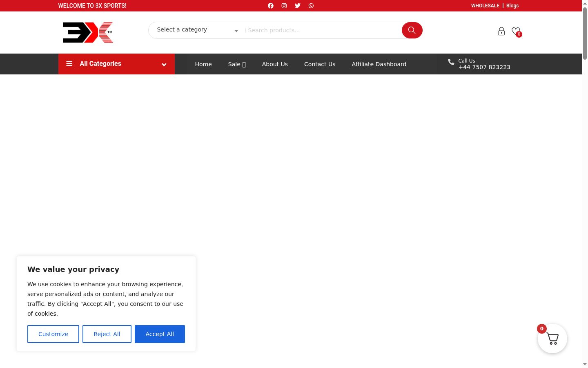The image size is (588, 368).
Task: Open the Affiliate Dashboard
Action: point(379,64)
